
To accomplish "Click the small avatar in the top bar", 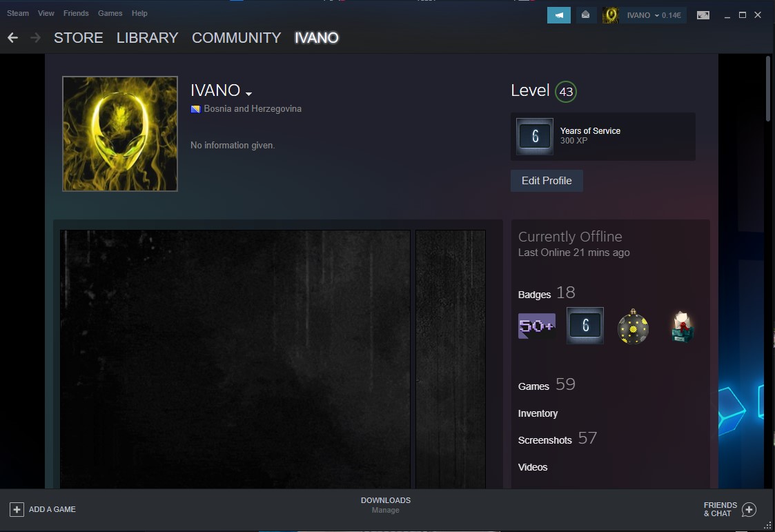I will [611, 15].
